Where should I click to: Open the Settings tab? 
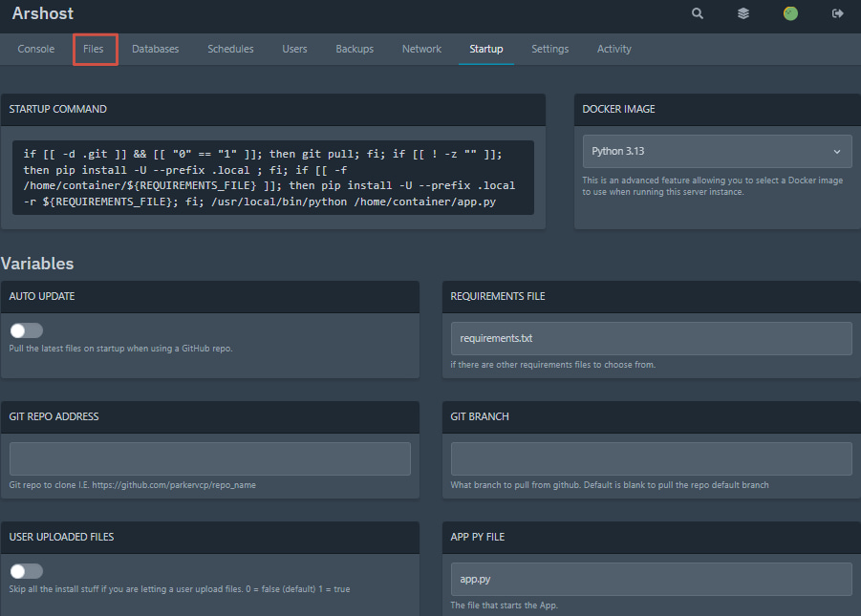549,49
